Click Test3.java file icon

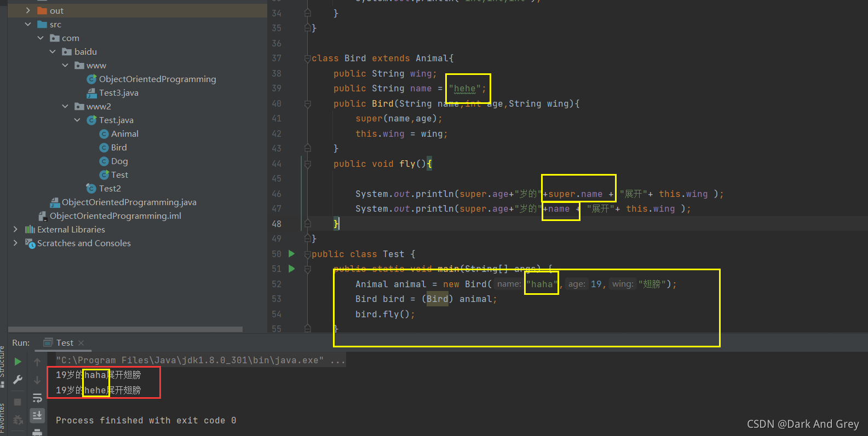point(92,93)
